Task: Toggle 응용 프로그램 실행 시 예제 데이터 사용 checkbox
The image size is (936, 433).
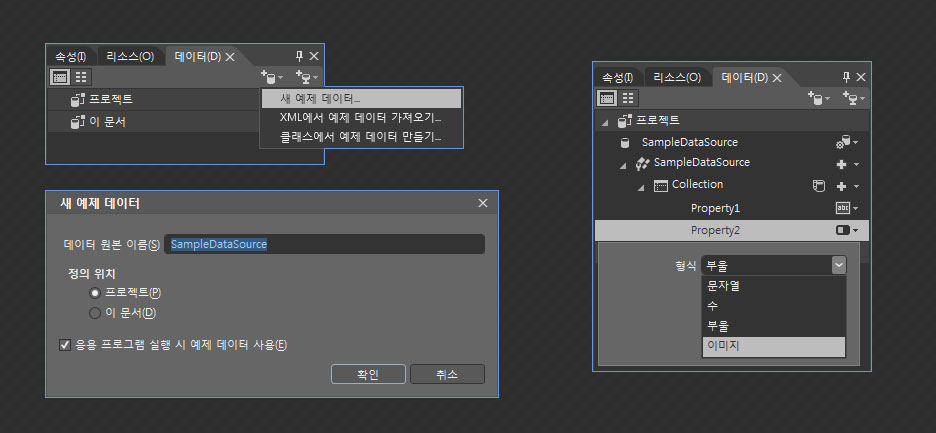Action: click(66, 345)
